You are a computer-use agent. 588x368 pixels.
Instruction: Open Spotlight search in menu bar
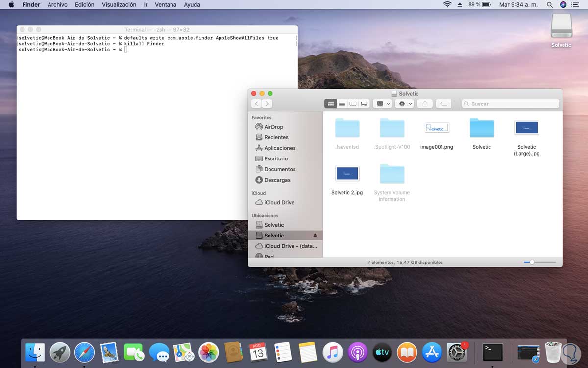[x=550, y=4]
